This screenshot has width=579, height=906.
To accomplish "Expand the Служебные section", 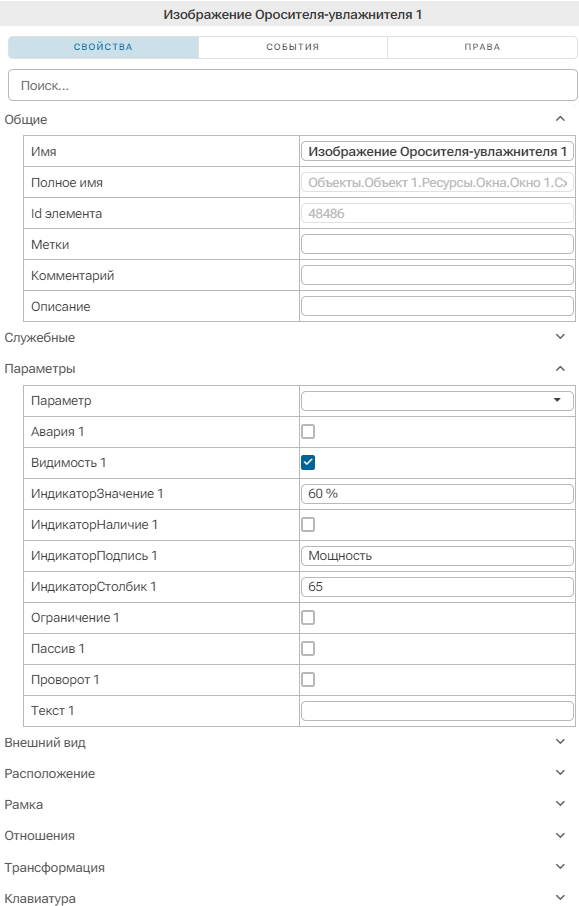I will (x=559, y=337).
